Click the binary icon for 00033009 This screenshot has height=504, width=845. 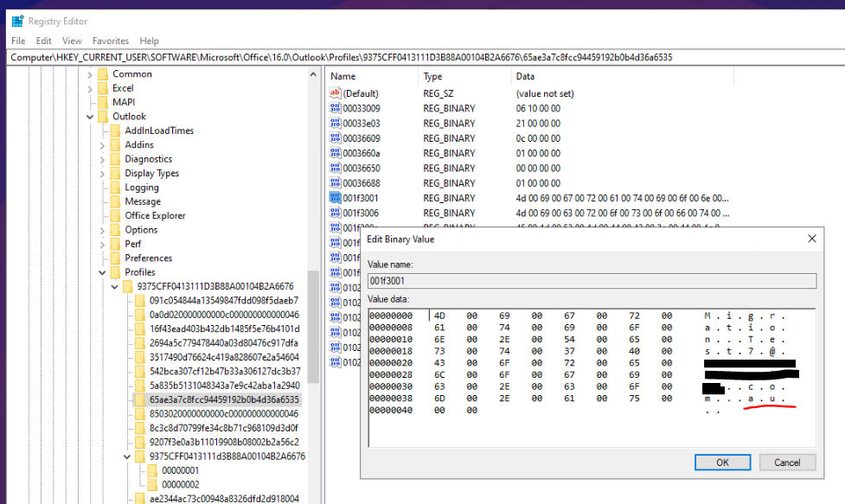tap(336, 108)
